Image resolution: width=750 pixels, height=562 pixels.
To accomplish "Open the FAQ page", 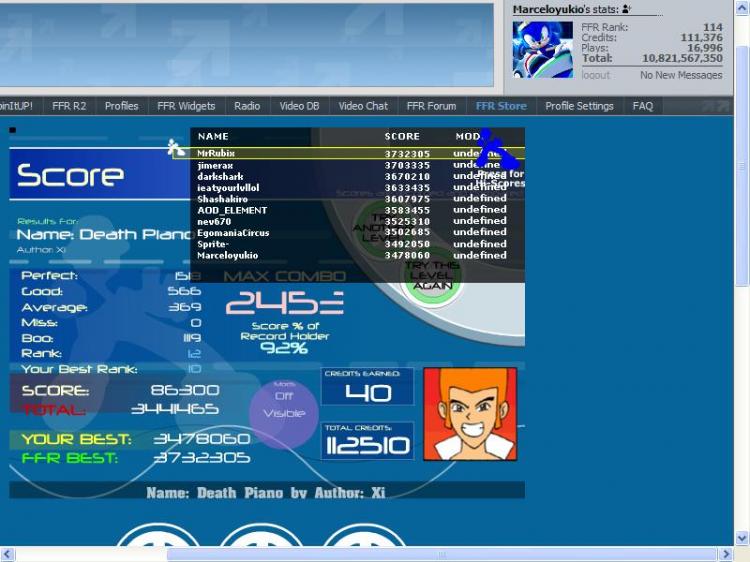I will tap(642, 106).
